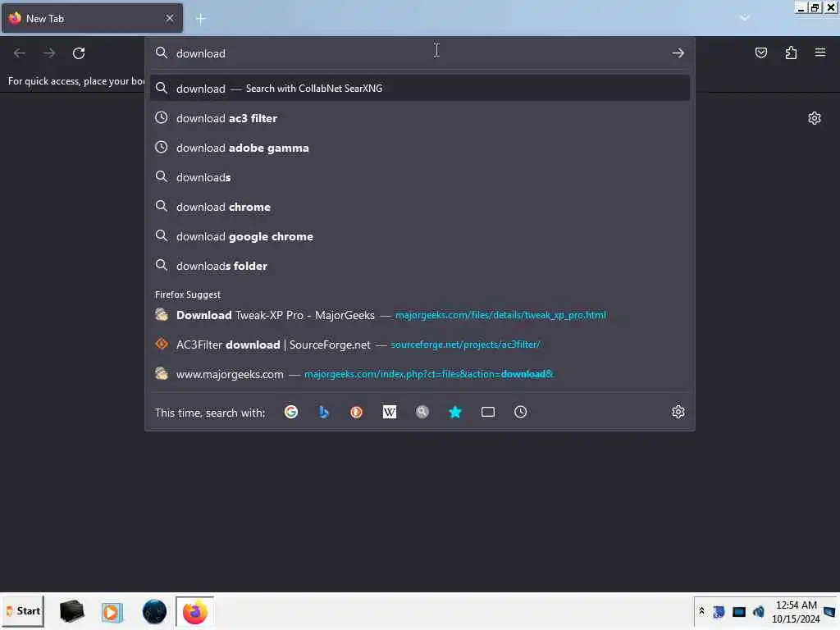Reload the current page
This screenshot has height=630, width=840.
click(x=79, y=53)
